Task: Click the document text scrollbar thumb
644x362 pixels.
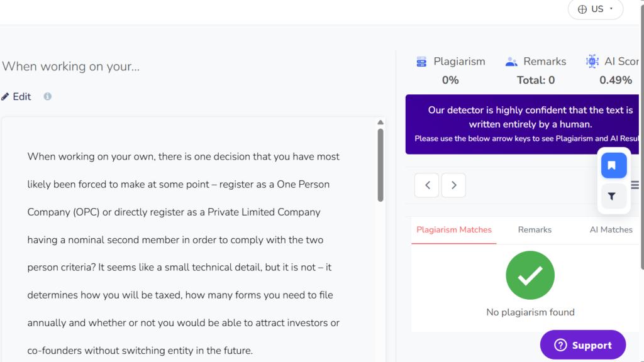Action: (x=380, y=165)
